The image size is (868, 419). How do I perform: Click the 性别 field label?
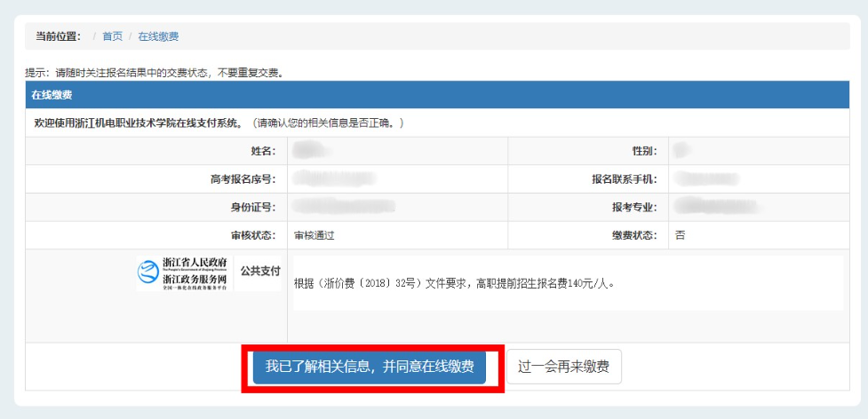[x=643, y=151]
